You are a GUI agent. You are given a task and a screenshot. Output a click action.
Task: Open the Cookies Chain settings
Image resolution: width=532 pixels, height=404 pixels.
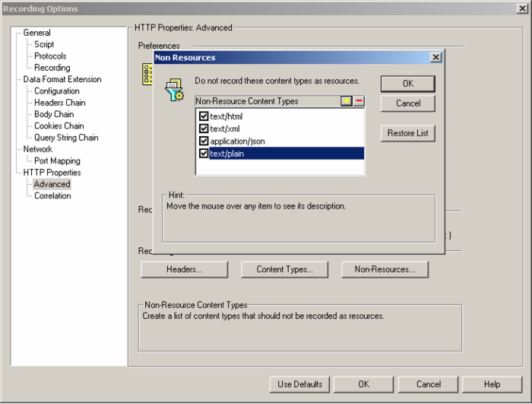[x=59, y=126]
